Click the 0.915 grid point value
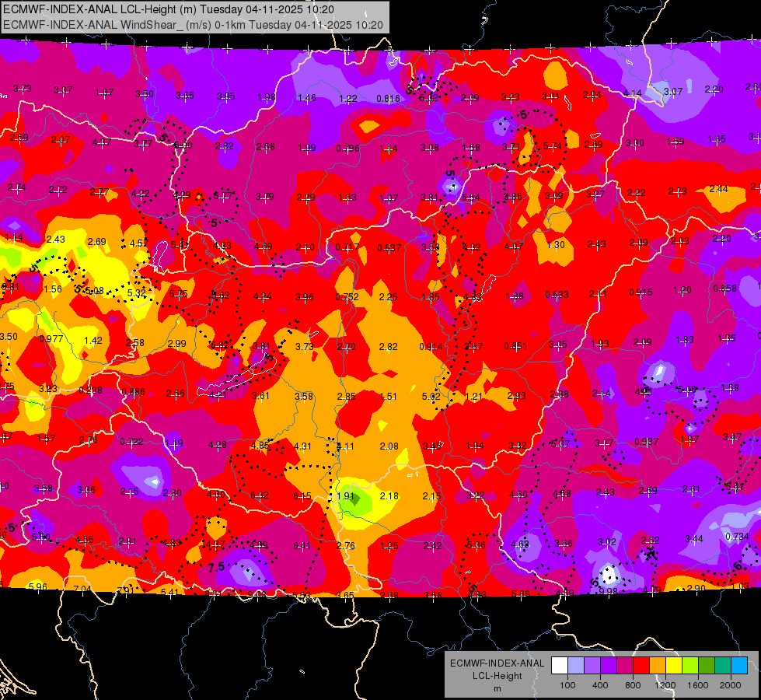This screenshot has height=700, width=761. click(641, 292)
